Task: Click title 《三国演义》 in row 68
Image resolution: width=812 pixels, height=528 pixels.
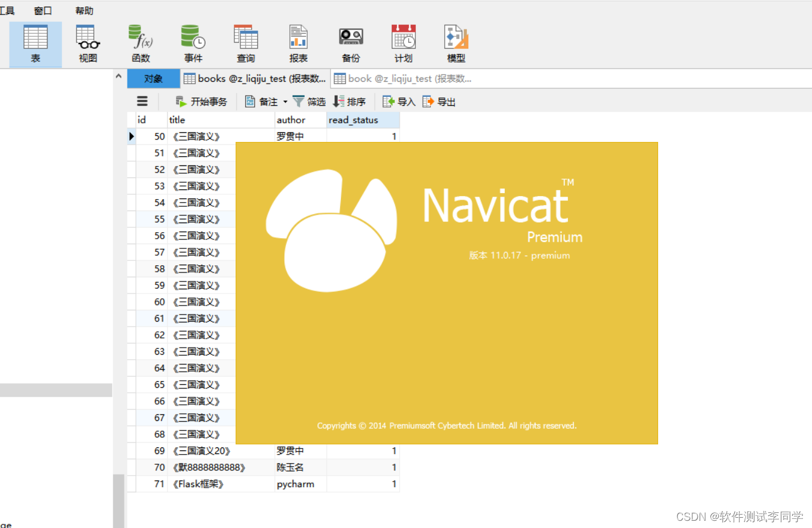Action: (x=201, y=434)
